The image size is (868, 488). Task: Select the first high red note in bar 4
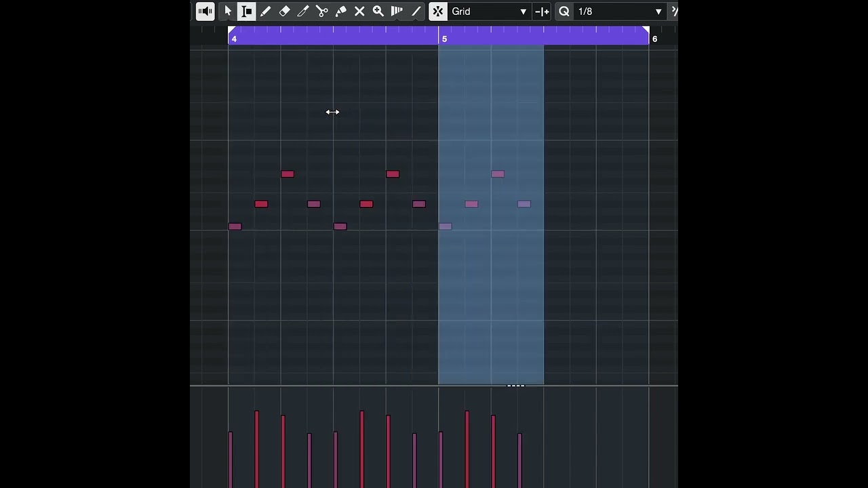coord(288,174)
